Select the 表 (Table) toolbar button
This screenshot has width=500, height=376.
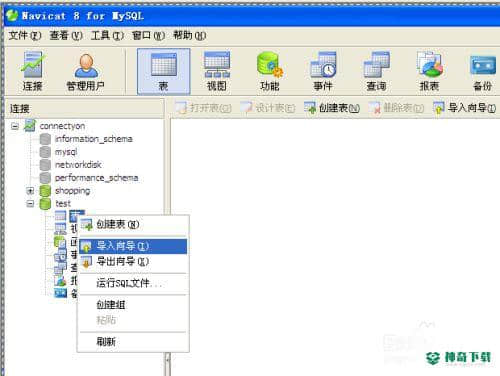(163, 71)
